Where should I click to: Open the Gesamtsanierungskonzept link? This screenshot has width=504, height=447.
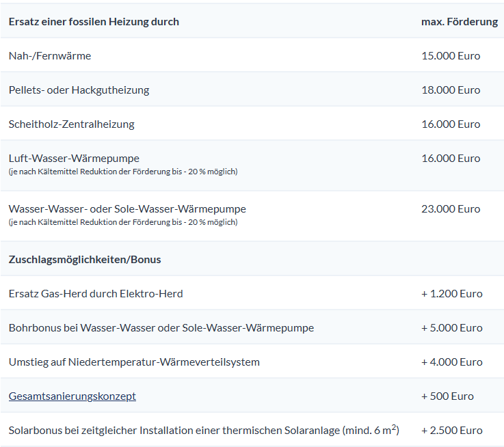pyautogui.click(x=72, y=396)
